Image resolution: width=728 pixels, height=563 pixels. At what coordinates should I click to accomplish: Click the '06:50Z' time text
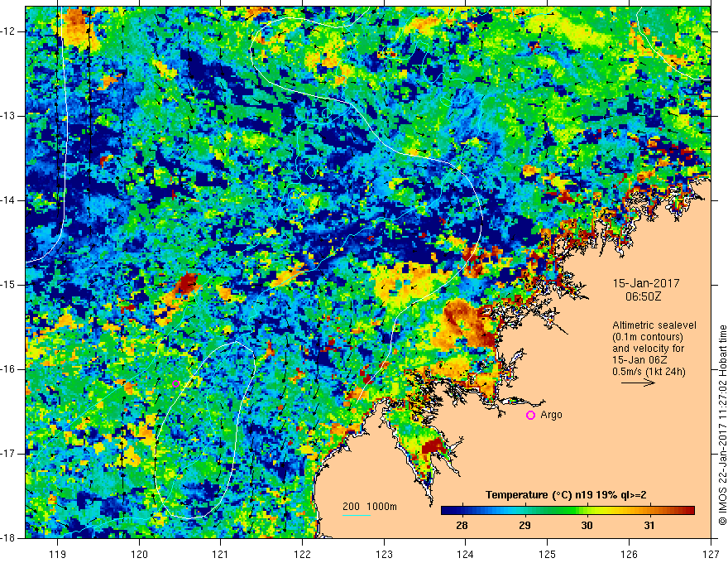pyautogui.click(x=643, y=296)
